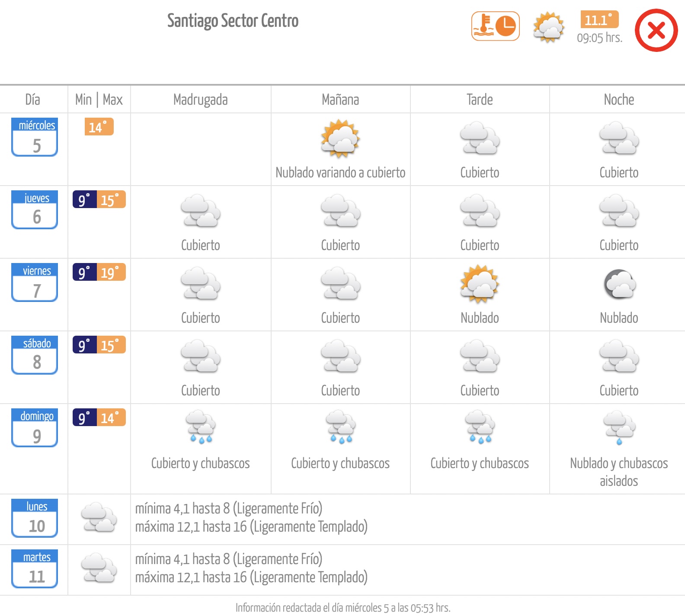The image size is (685, 616).
Task: Click lunes 'mínima 4,1 hasta 8' line
Action: [x=229, y=508]
